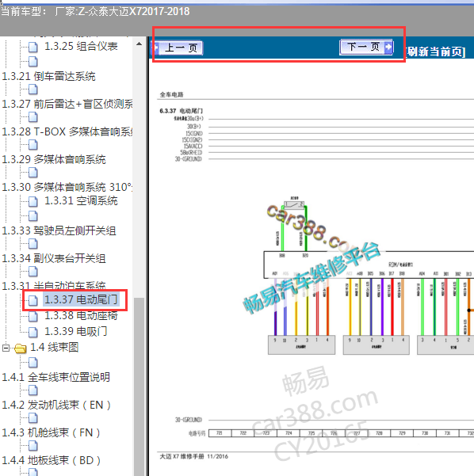This screenshot has height=476, width=474.
Task: Click page icon above 1.4.4 地板线束
Action: click(33, 446)
